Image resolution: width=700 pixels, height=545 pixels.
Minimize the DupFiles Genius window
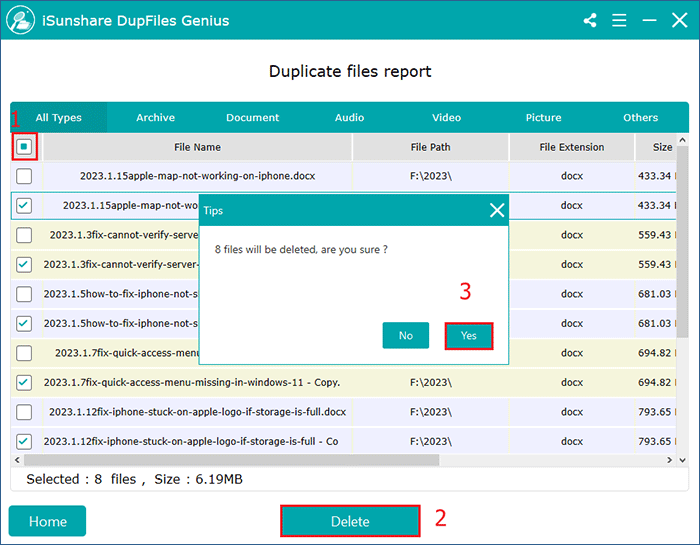pos(649,20)
